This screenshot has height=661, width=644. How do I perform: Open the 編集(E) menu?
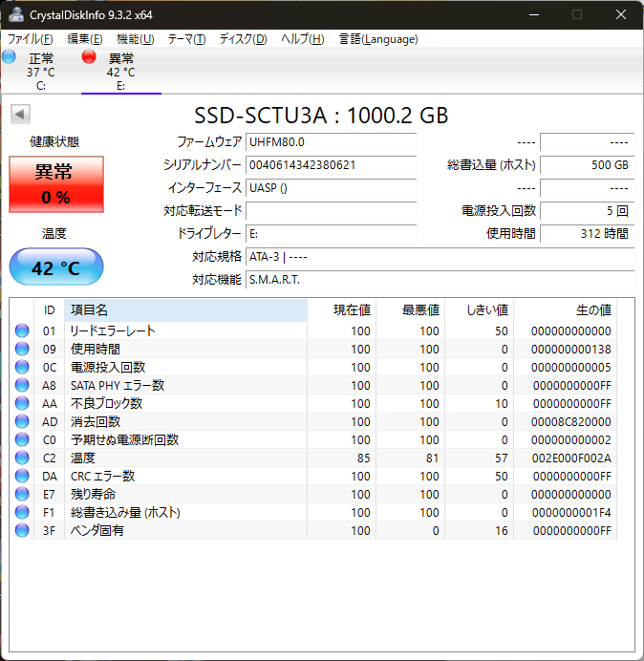click(x=85, y=39)
